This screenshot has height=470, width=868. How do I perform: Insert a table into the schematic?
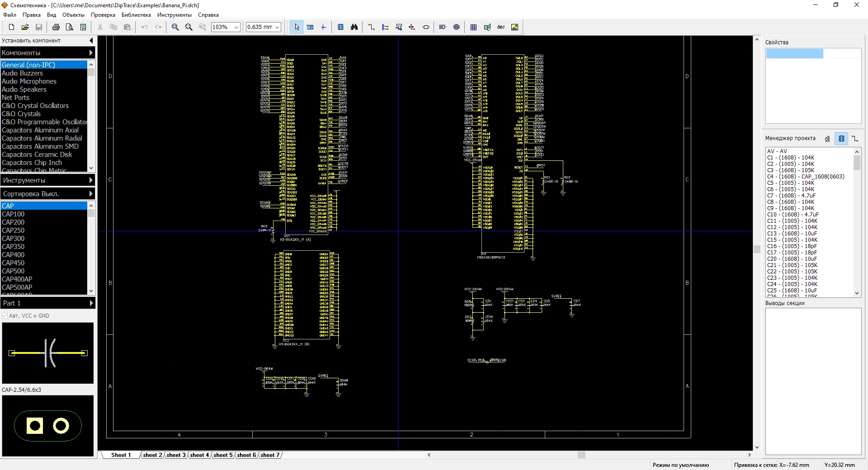pos(473,27)
